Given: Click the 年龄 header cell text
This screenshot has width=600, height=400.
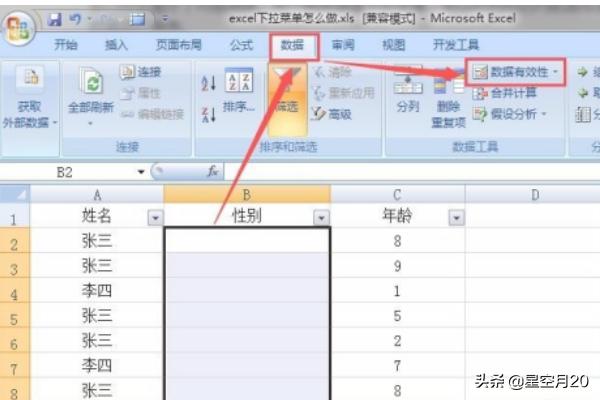Looking at the screenshot, I should pyautogui.click(x=398, y=216).
